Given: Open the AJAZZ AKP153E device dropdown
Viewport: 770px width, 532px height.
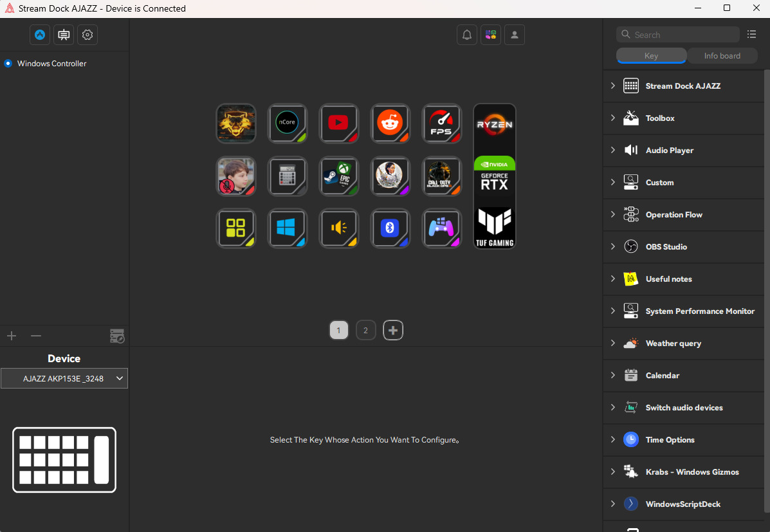Looking at the screenshot, I should pyautogui.click(x=64, y=378).
